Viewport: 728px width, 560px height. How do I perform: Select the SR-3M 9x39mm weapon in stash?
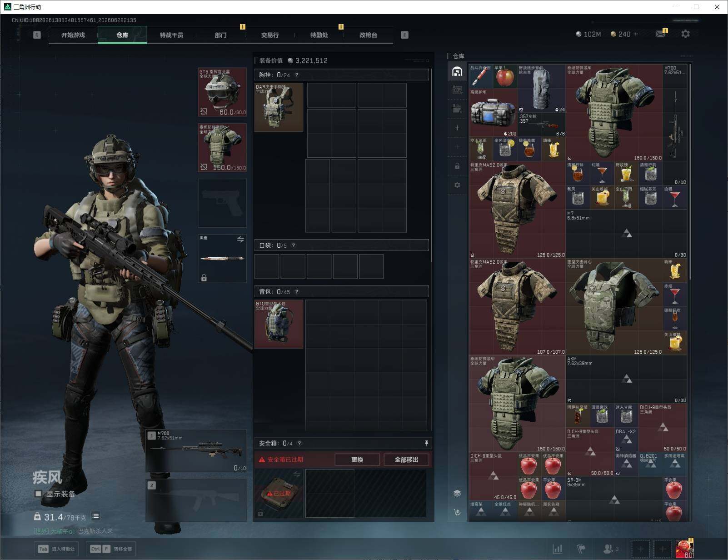[614, 500]
